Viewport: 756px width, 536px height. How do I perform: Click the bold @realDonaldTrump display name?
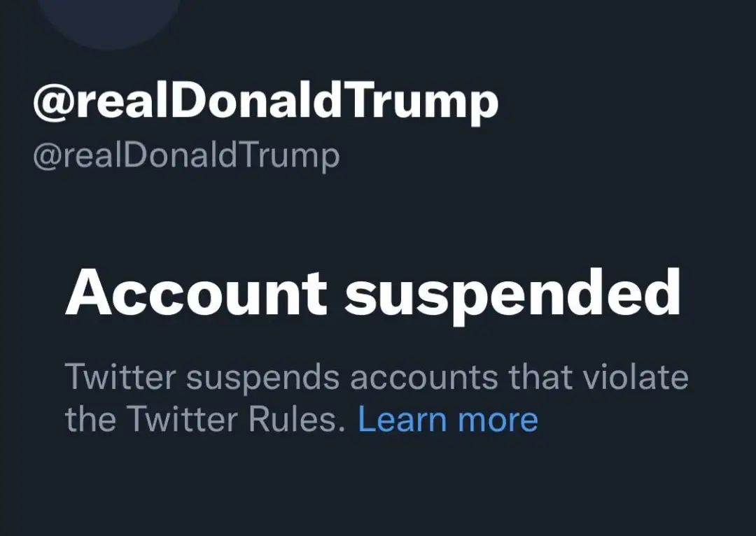tap(265, 103)
